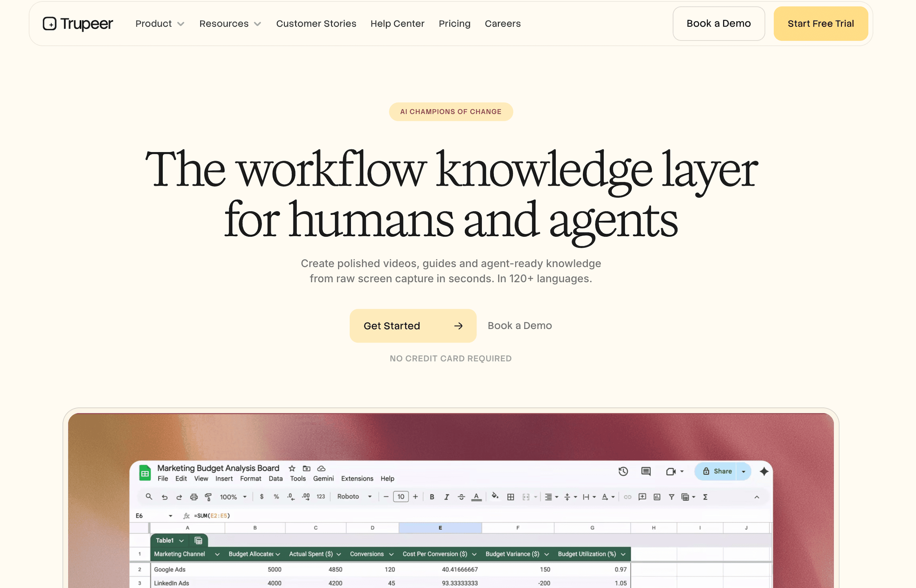
Task: Collapse the toolbar with the up chevron
Action: (x=757, y=497)
